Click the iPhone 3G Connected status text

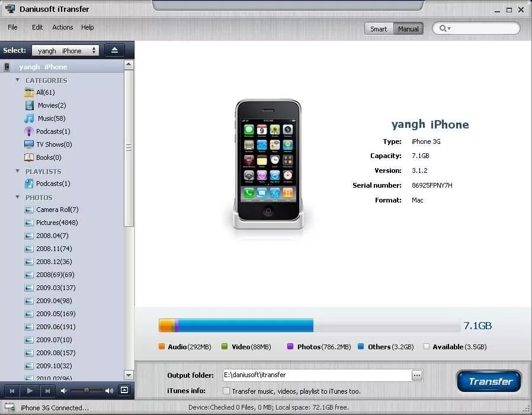point(55,408)
